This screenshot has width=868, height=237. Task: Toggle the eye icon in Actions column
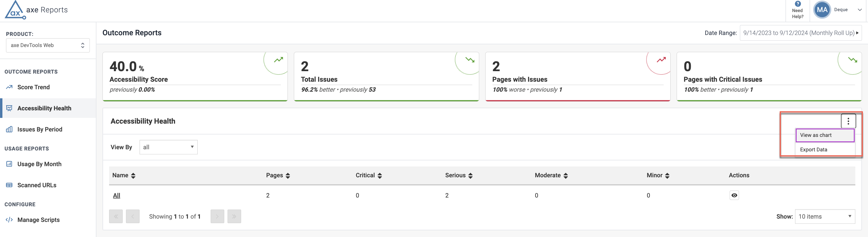click(734, 195)
